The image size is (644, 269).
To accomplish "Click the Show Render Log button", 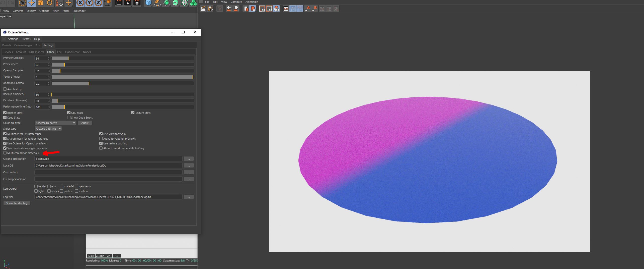I will tap(17, 203).
